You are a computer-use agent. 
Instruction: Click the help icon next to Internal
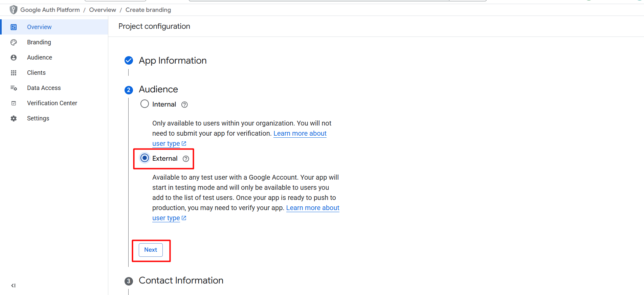184,105
